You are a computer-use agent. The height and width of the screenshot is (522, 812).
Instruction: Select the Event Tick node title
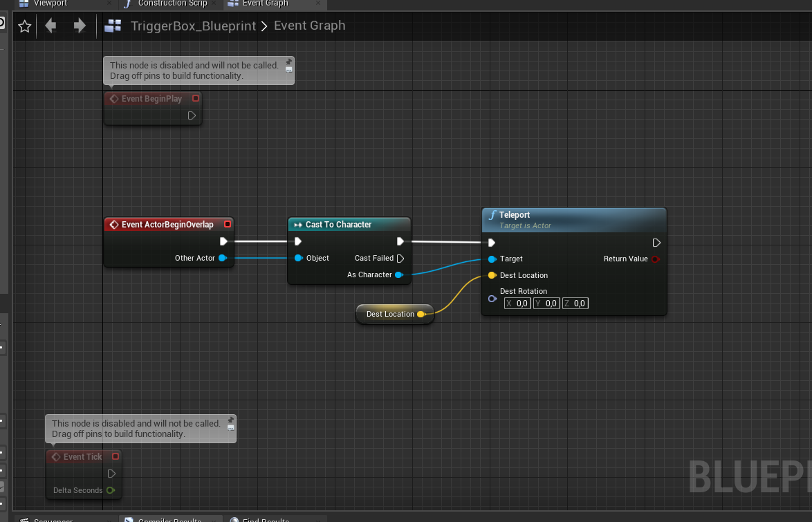[x=82, y=457]
